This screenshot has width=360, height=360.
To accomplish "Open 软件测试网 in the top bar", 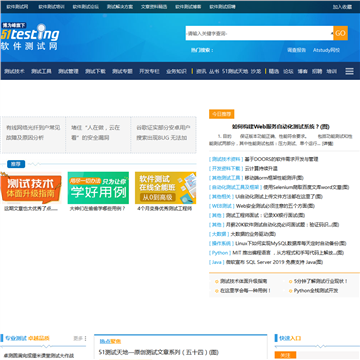I will coord(17,7).
